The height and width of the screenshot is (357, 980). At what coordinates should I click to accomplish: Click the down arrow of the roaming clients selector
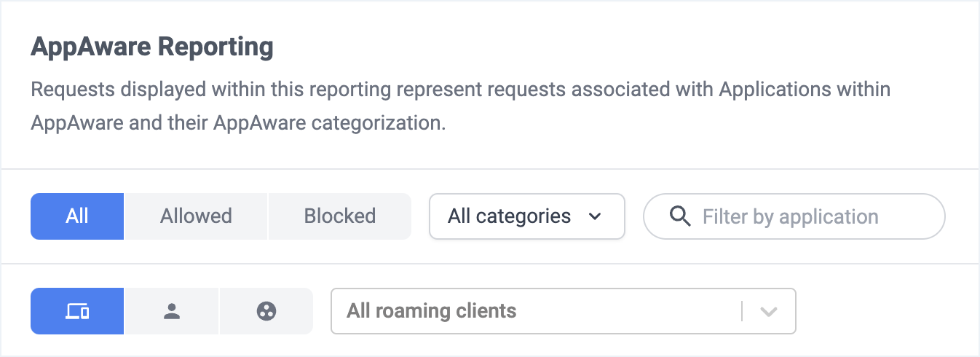pyautogui.click(x=769, y=311)
